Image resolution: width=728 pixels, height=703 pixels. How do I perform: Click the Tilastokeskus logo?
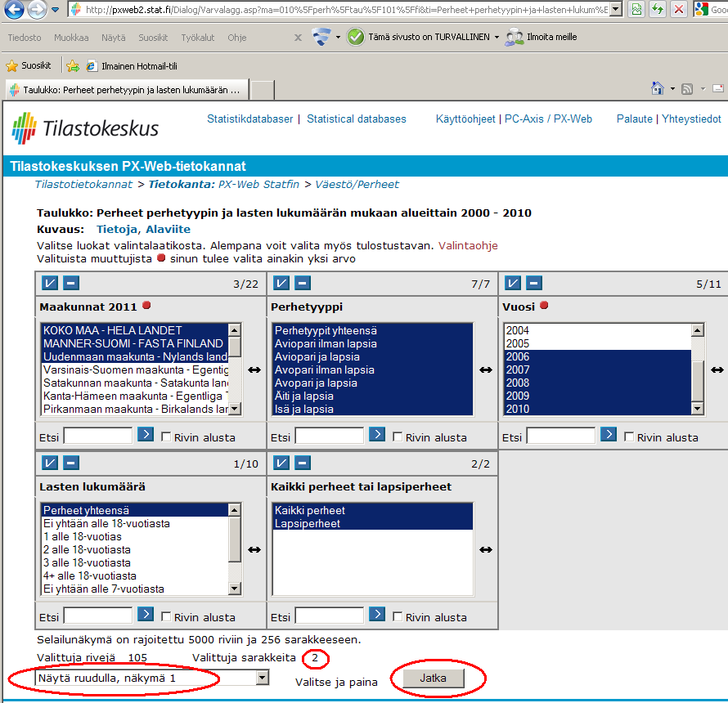pos(85,128)
